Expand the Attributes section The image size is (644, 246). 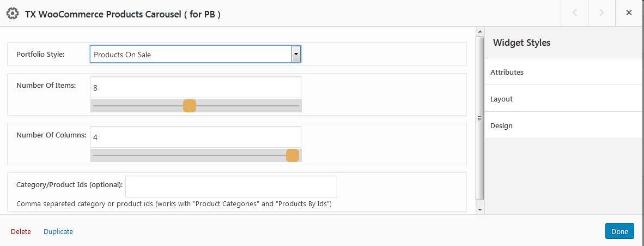564,72
